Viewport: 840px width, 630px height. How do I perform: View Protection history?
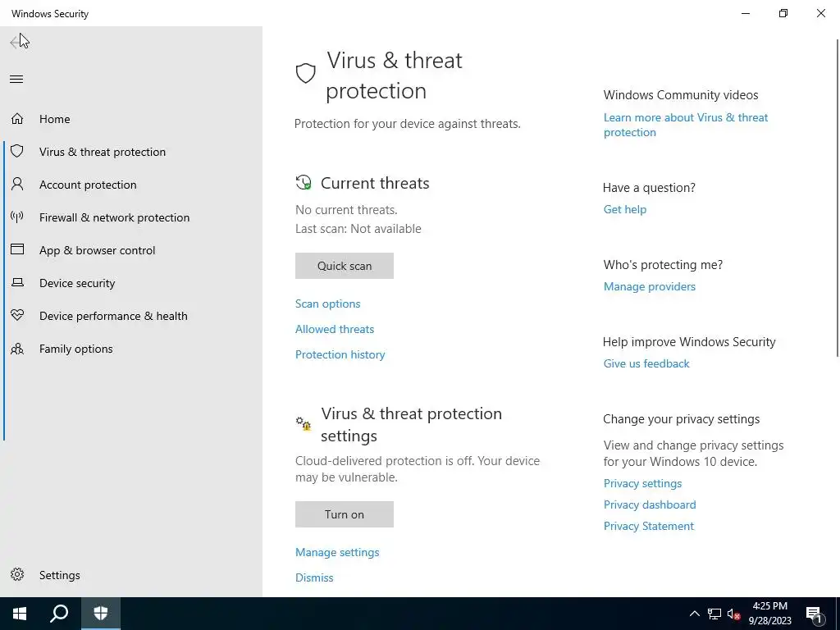[340, 354]
